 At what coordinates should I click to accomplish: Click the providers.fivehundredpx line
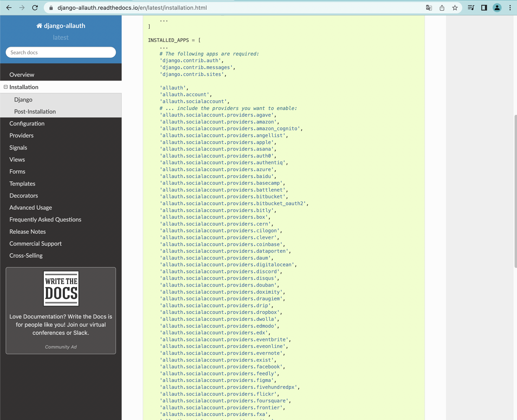coord(230,387)
